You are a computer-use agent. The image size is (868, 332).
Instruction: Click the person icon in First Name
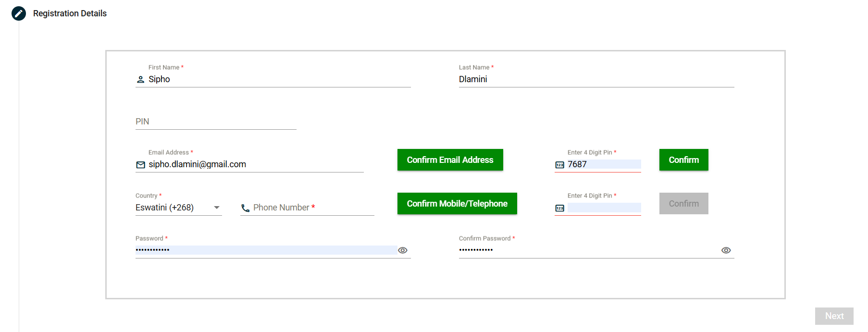click(140, 80)
